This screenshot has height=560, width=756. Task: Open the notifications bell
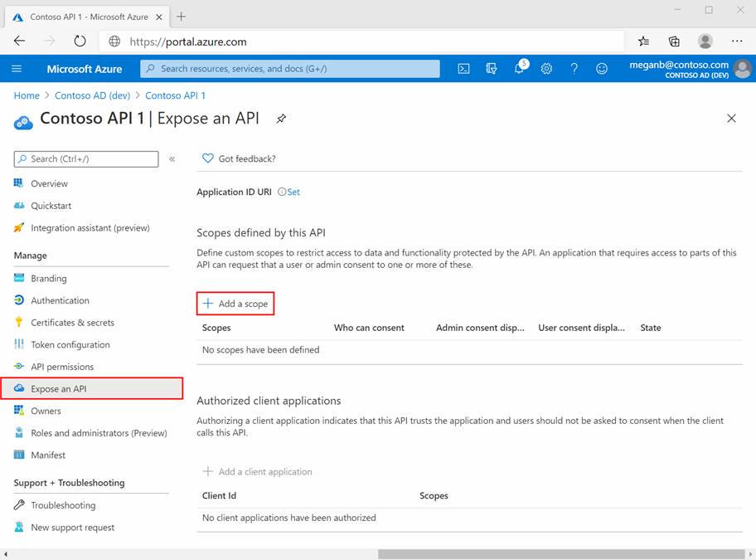coord(518,69)
